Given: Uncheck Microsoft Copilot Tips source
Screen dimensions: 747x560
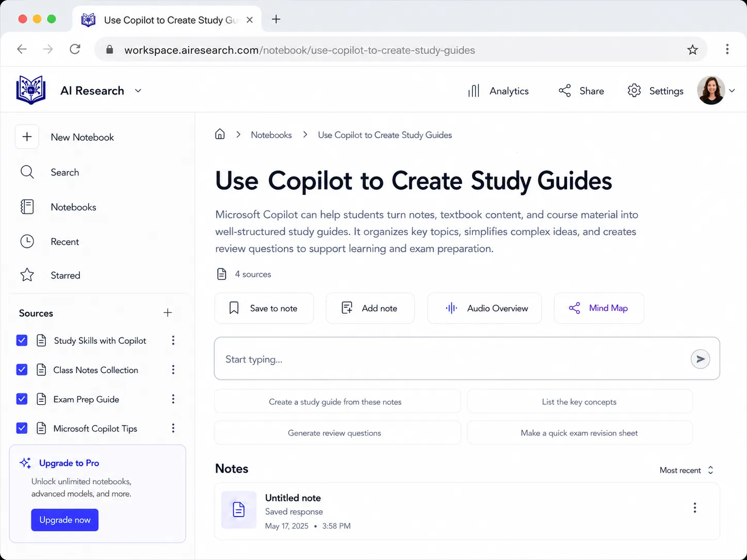Looking at the screenshot, I should [x=22, y=429].
